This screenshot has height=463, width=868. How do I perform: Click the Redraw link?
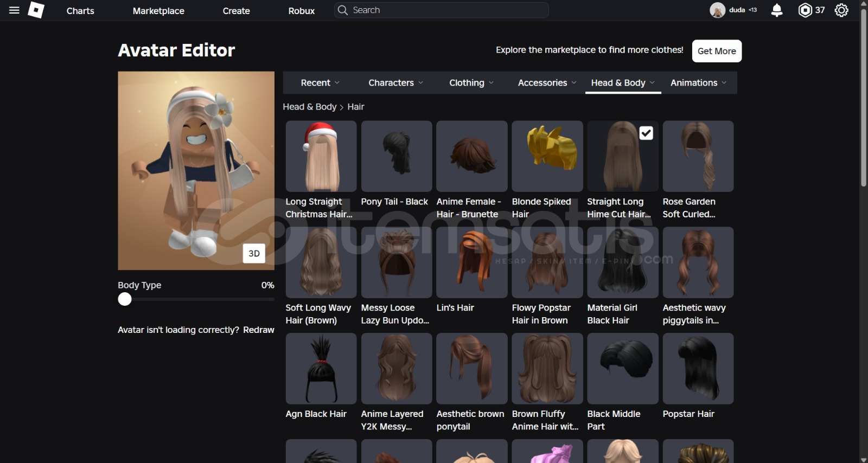click(259, 330)
